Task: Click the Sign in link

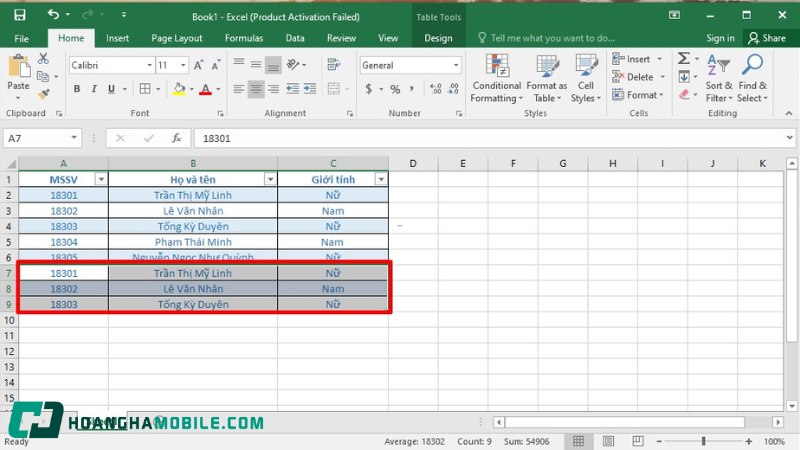Action: [720, 38]
